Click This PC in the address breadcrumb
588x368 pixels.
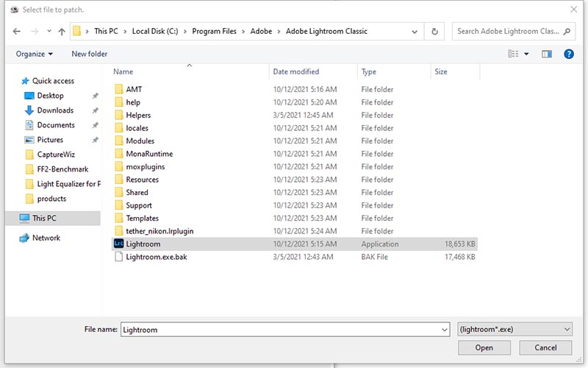coord(106,31)
